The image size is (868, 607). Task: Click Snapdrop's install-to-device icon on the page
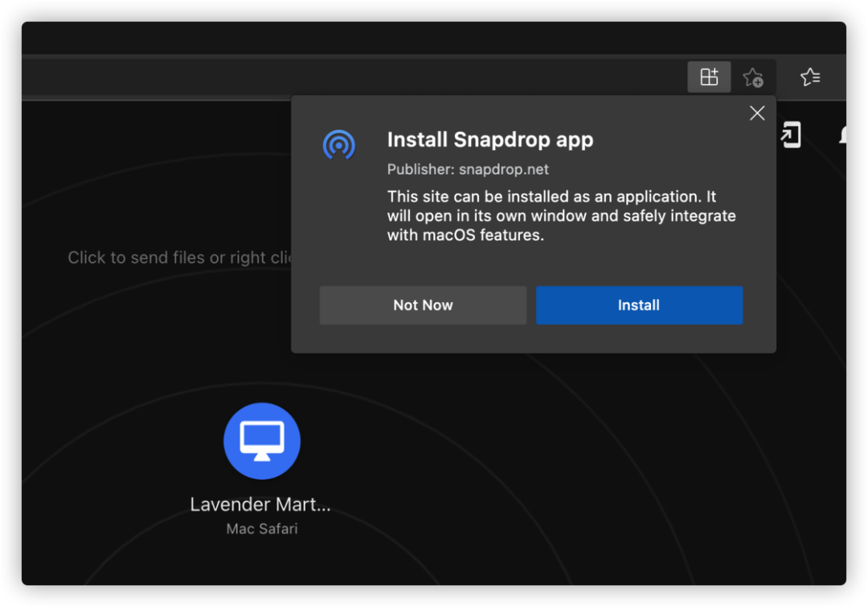coord(791,135)
